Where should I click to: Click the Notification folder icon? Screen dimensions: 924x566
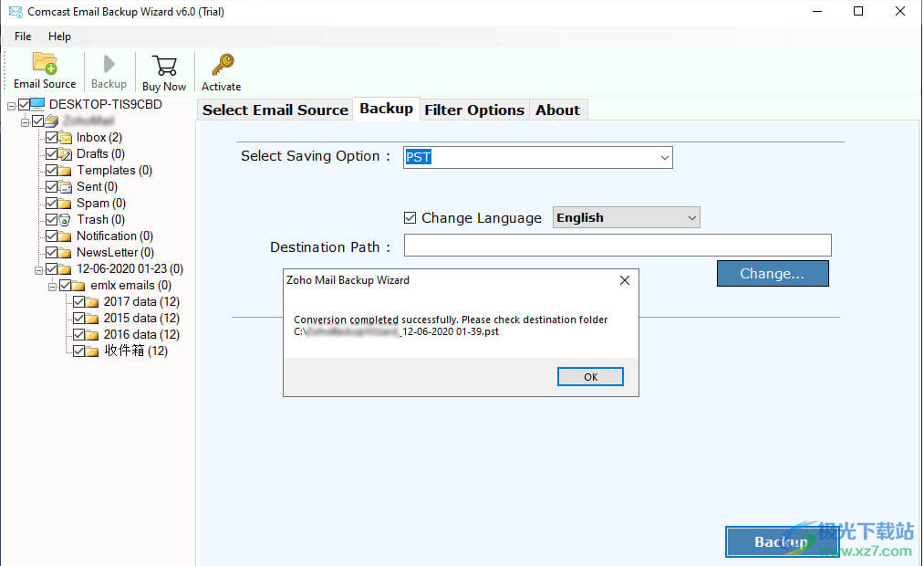click(x=66, y=237)
